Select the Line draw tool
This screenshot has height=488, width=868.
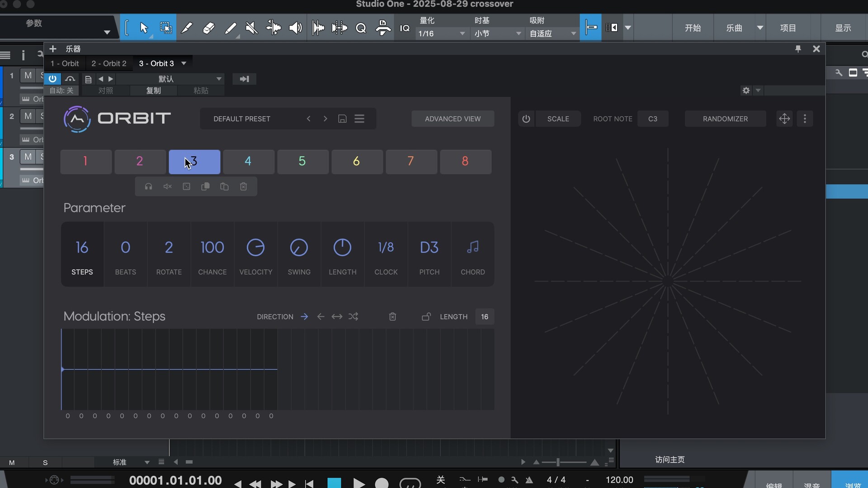point(231,28)
